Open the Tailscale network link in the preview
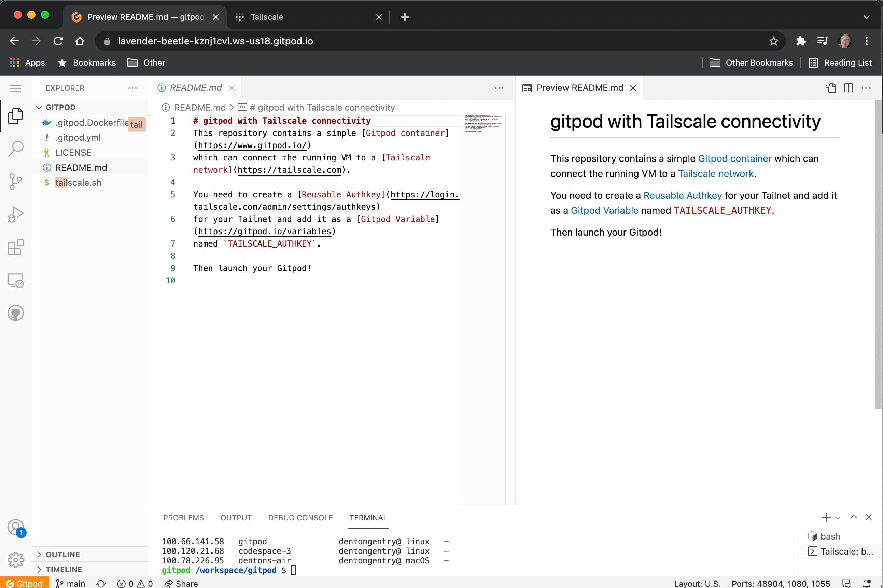Image resolution: width=883 pixels, height=588 pixels. click(715, 173)
